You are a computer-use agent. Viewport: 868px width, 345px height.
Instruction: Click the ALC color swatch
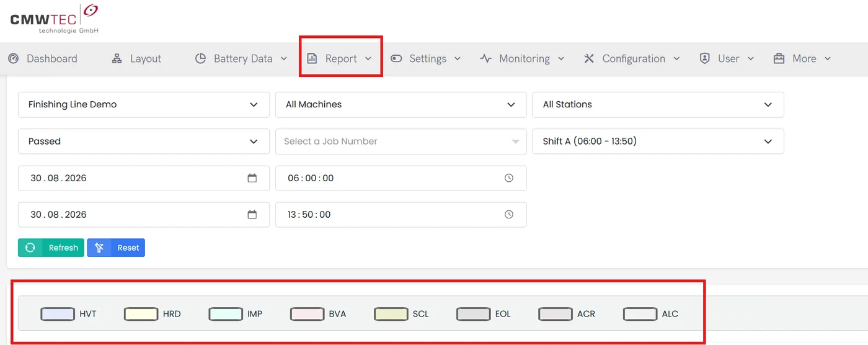pyautogui.click(x=640, y=314)
